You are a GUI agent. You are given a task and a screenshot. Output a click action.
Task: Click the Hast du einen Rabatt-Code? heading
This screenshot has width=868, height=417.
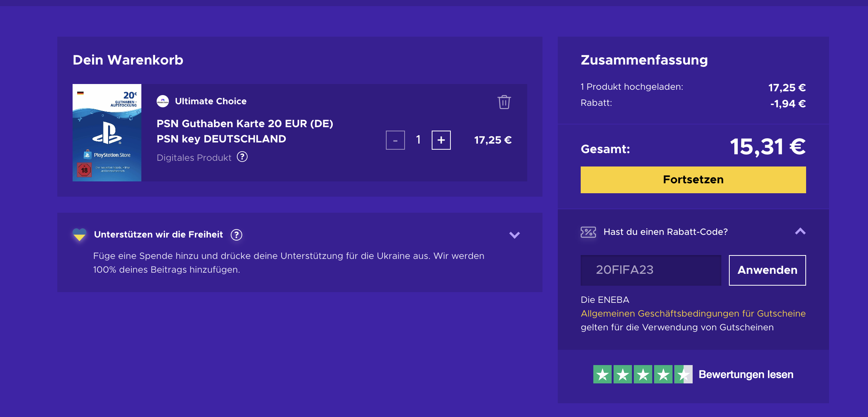coord(666,232)
